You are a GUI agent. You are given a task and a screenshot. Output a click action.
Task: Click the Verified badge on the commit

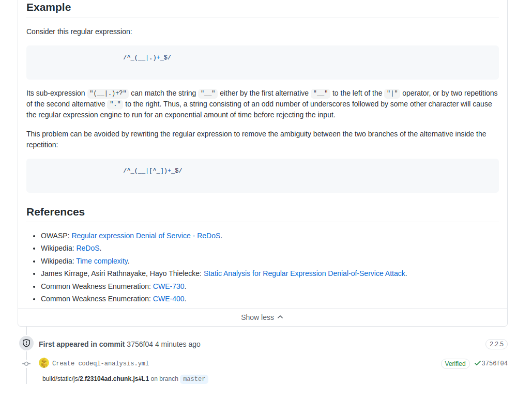tap(455, 363)
